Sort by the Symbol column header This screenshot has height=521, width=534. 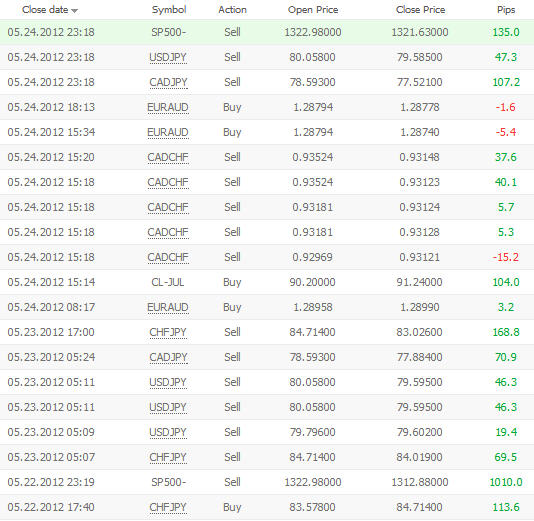point(169,10)
